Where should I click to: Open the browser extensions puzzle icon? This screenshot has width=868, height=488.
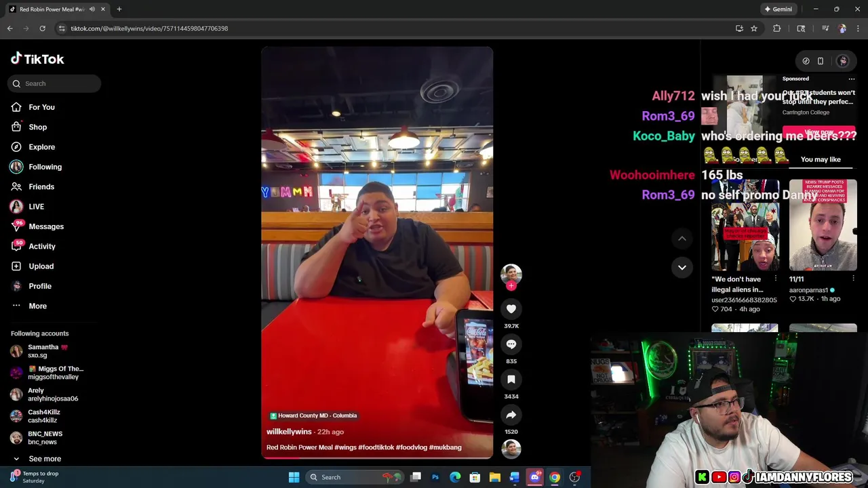777,28
